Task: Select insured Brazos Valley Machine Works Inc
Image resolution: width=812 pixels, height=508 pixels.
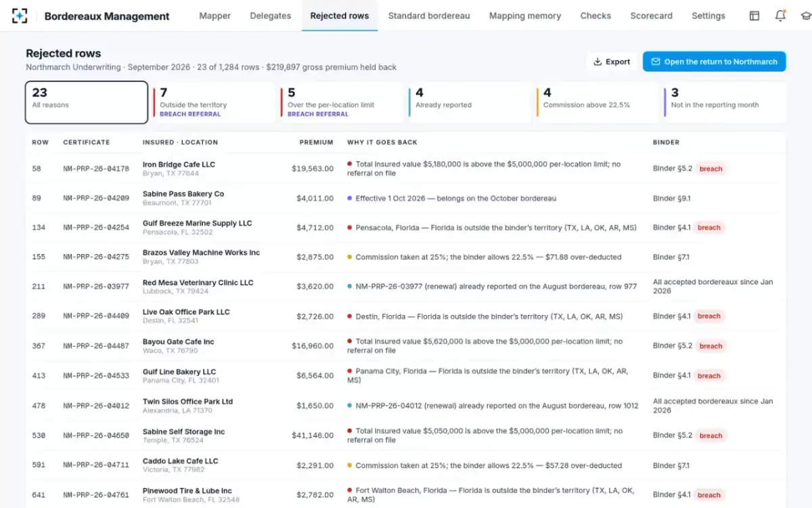Action: point(201,253)
